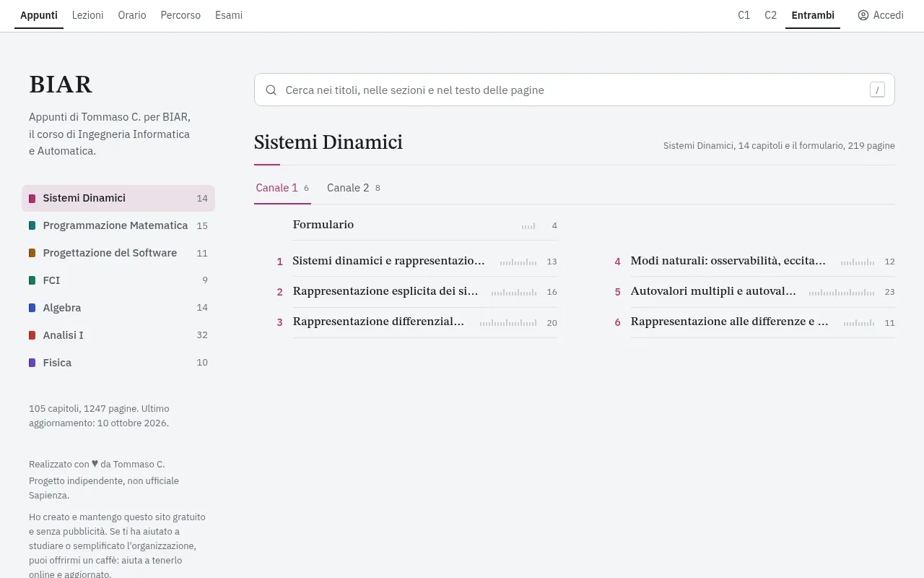Open the Algebra course notes
The width and height of the screenshot is (924, 578).
coord(118,308)
